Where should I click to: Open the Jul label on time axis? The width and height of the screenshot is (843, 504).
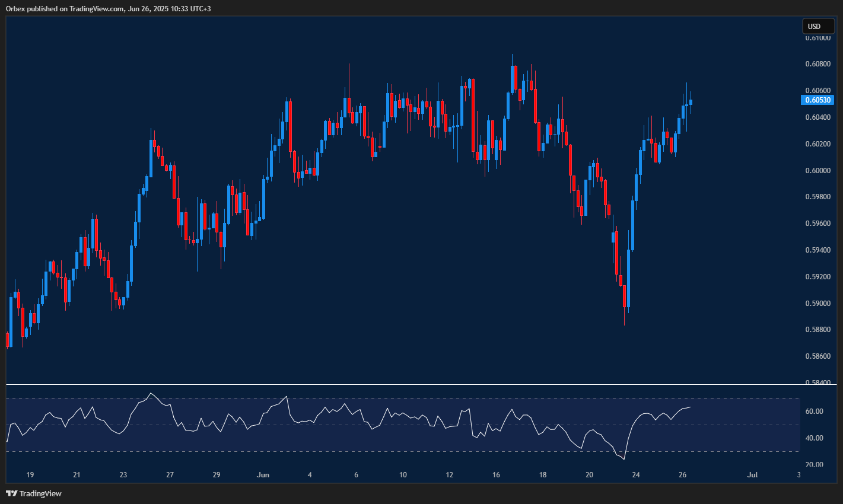[753, 474]
